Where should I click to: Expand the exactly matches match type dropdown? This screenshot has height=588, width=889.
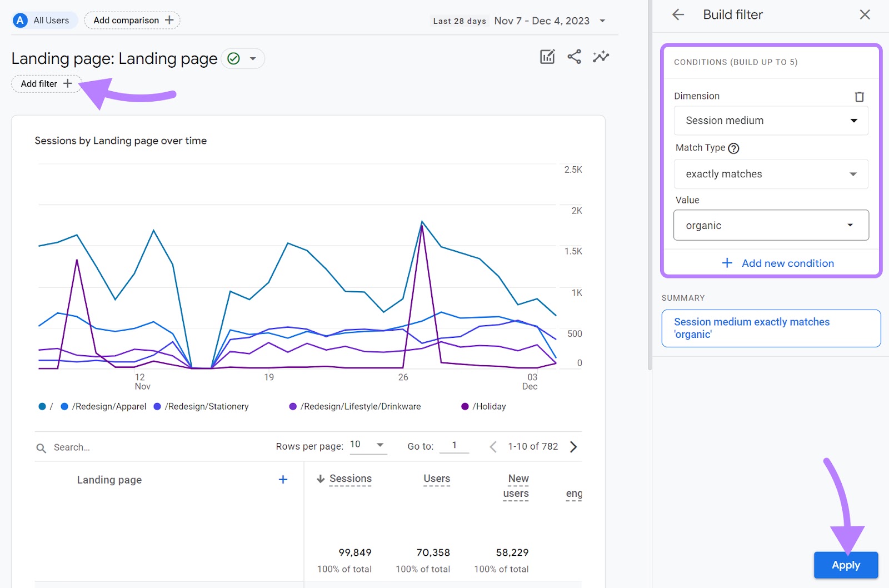click(x=771, y=175)
